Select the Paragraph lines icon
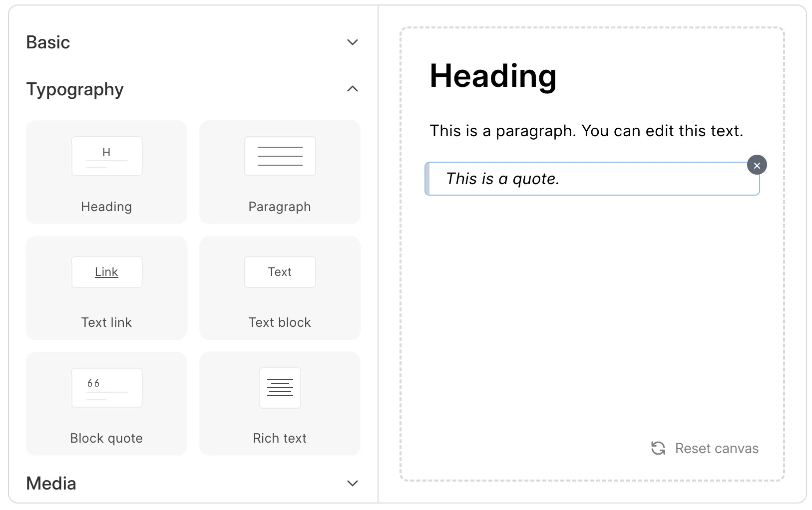The height and width of the screenshot is (510, 812). click(x=280, y=156)
